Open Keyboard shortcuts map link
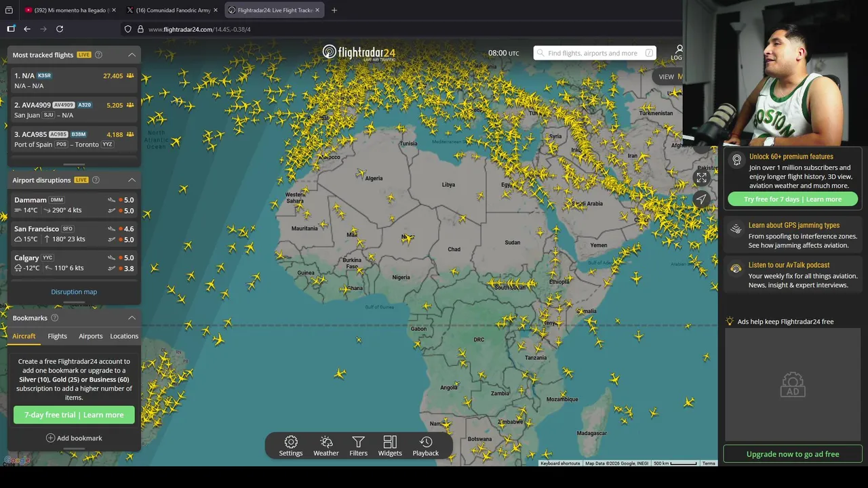Image resolution: width=868 pixels, height=488 pixels. point(560,464)
